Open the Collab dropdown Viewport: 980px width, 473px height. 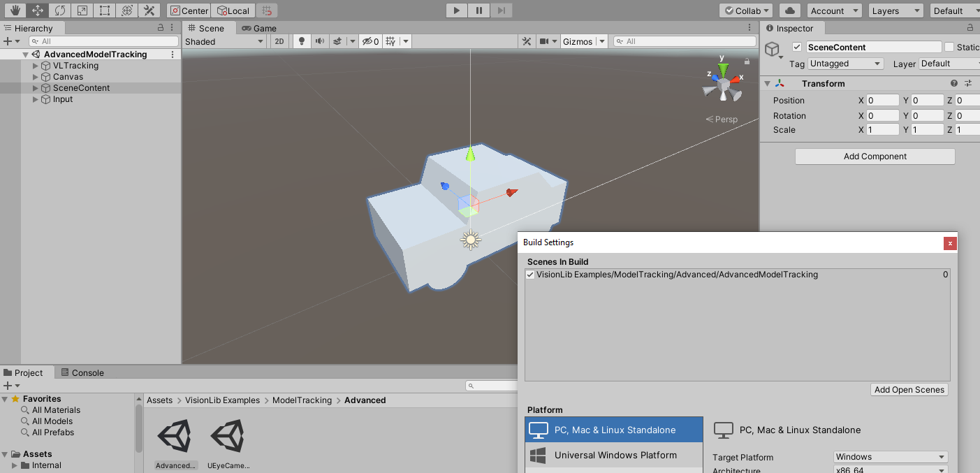pyautogui.click(x=746, y=10)
